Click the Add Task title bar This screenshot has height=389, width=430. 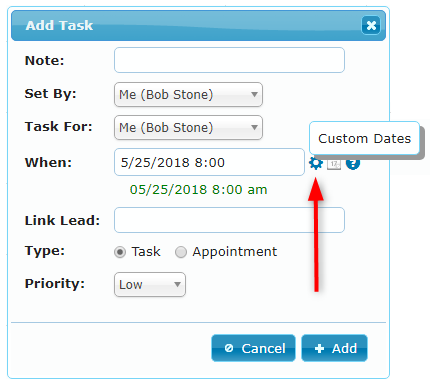click(198, 26)
